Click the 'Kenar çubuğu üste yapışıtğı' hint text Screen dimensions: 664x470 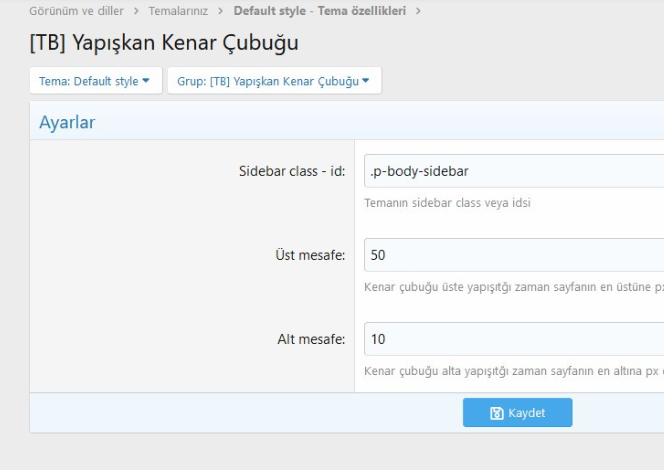tap(514, 287)
